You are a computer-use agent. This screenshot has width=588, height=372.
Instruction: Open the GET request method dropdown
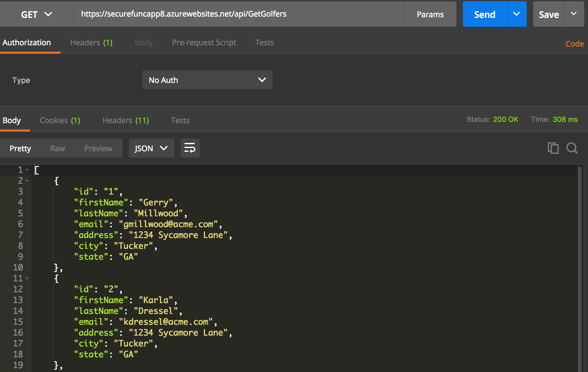click(36, 14)
